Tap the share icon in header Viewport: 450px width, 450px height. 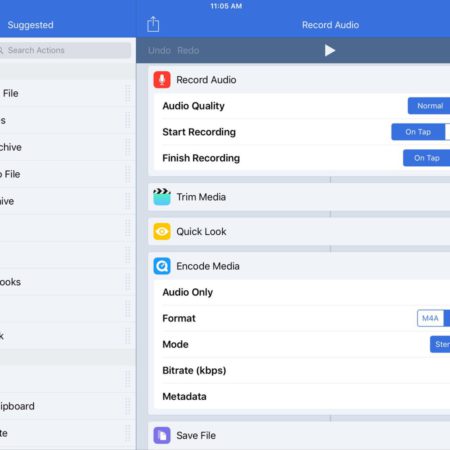[153, 24]
